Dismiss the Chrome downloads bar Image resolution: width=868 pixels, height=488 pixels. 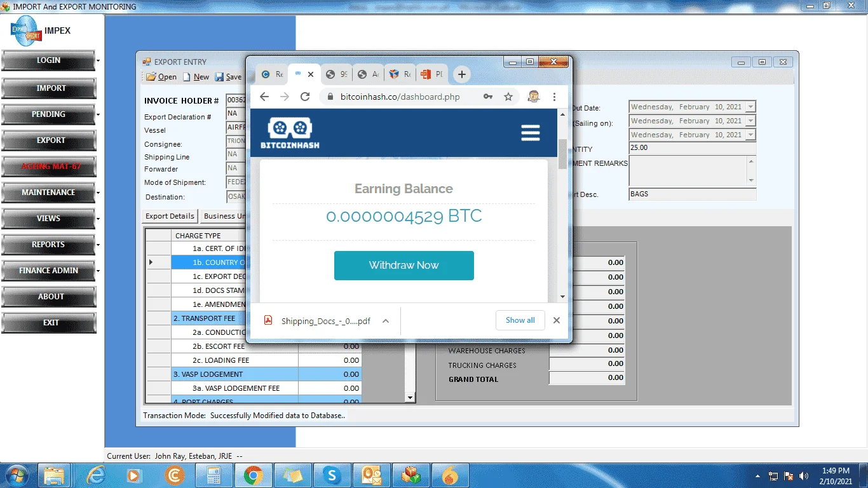click(557, 320)
